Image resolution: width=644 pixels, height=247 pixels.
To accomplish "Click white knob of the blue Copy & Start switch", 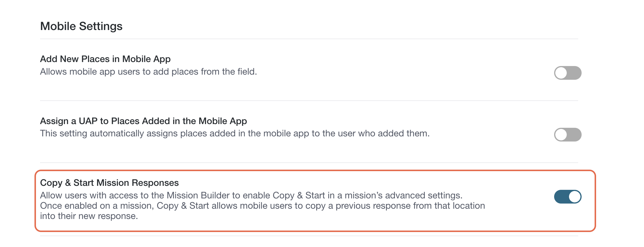I will click(x=575, y=197).
